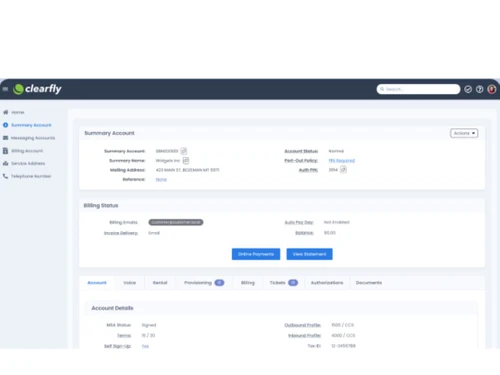Open the user avatar menu

coord(492,89)
